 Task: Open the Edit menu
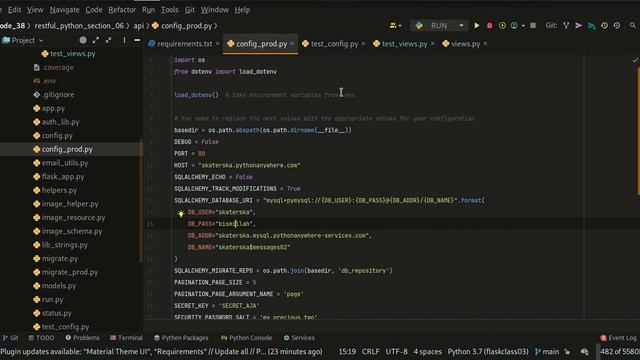pyautogui.click(x=14, y=10)
